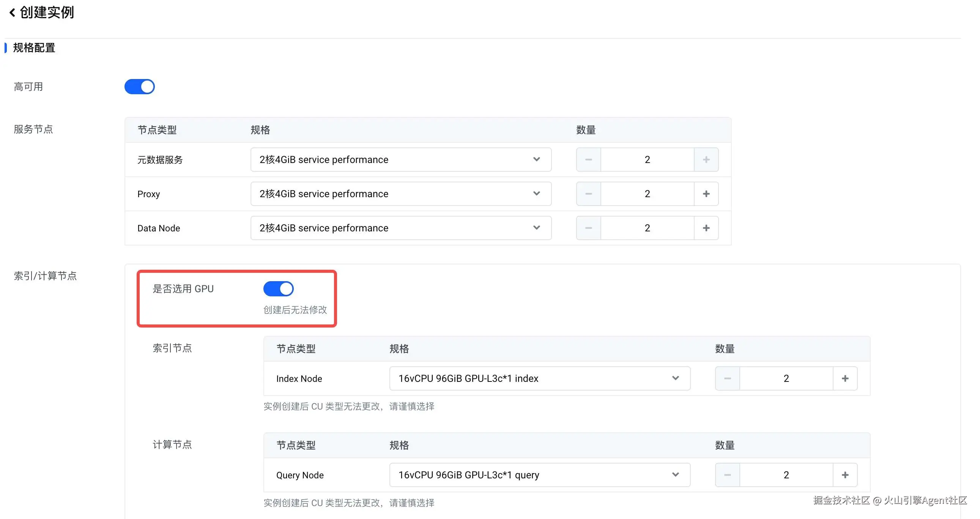Increase Data Node quantity with plus
The width and height of the screenshot is (980, 519).
(706, 228)
